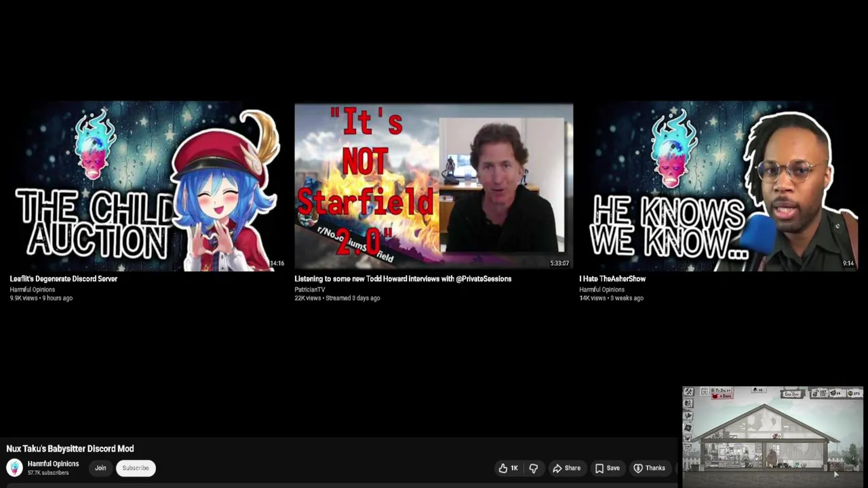Subscribe to Harmful Opinions
868x488 pixels.
point(136,468)
